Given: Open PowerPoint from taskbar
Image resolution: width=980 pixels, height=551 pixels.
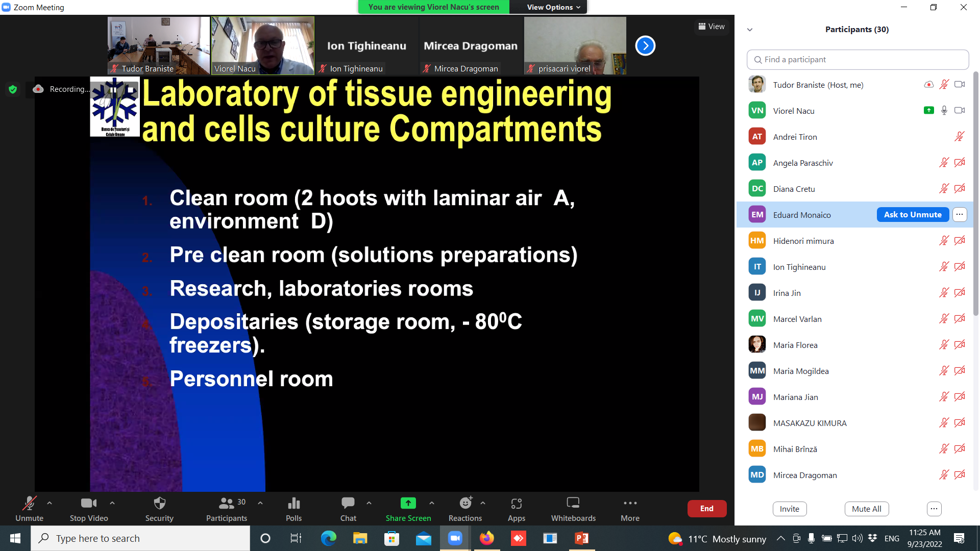Looking at the screenshot, I should coord(581,538).
